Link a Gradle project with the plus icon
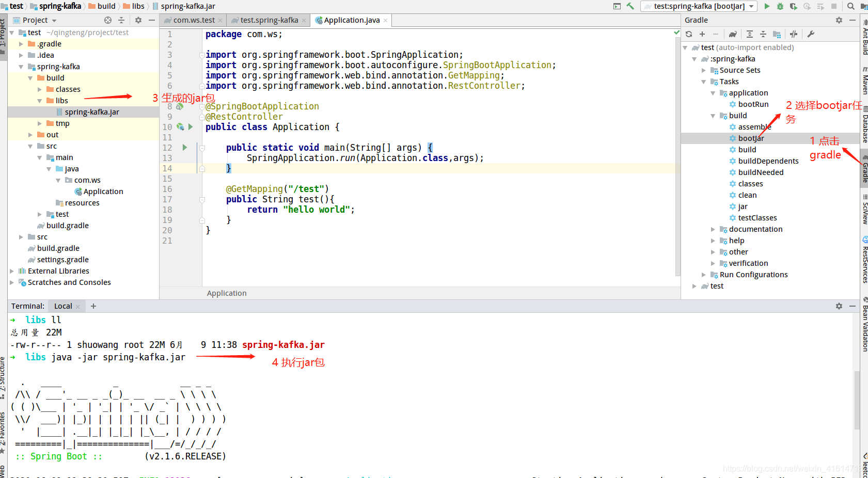Image resolution: width=868 pixels, height=478 pixels. (702, 34)
